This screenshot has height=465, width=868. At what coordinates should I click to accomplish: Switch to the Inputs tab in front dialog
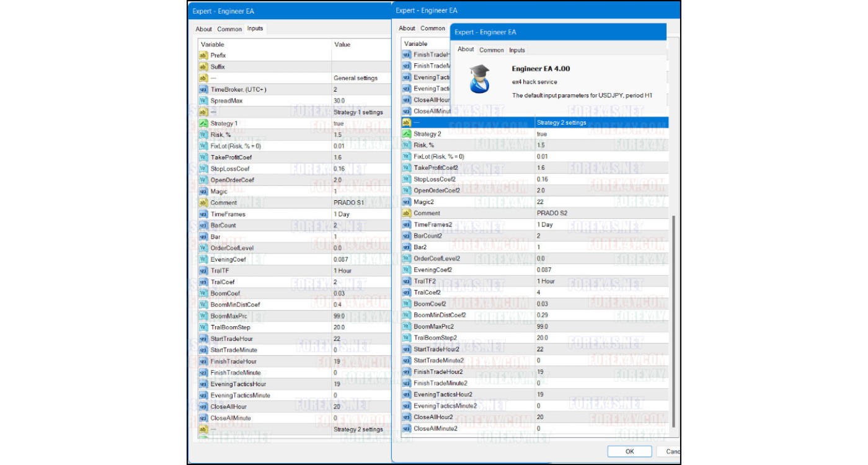pyautogui.click(x=517, y=50)
